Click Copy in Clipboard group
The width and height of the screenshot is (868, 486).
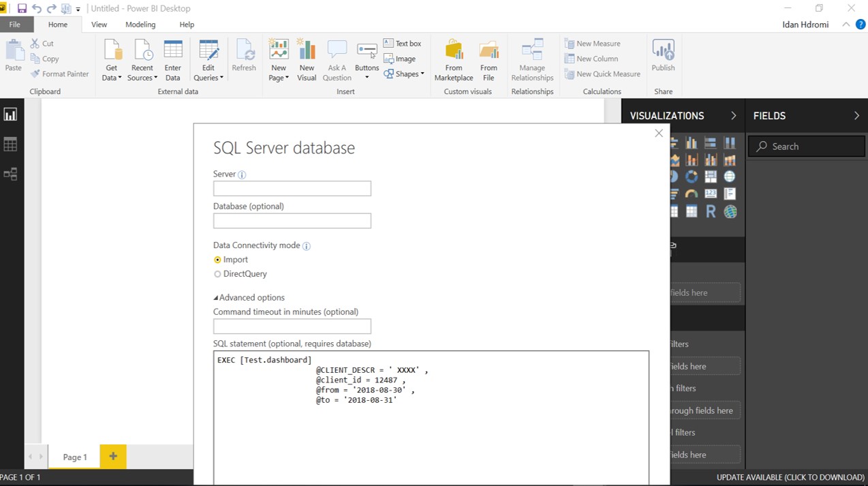[x=44, y=59]
